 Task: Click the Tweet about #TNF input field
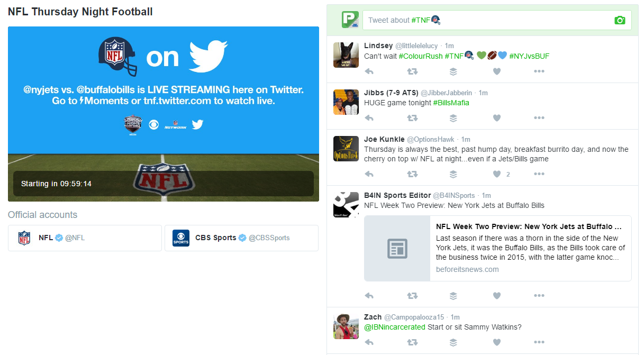[x=488, y=20]
